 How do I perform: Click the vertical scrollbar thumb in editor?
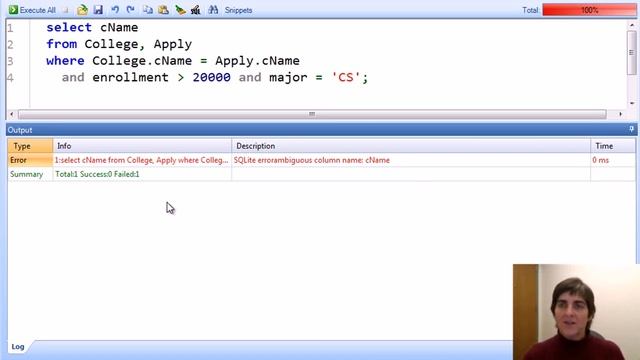click(x=631, y=53)
